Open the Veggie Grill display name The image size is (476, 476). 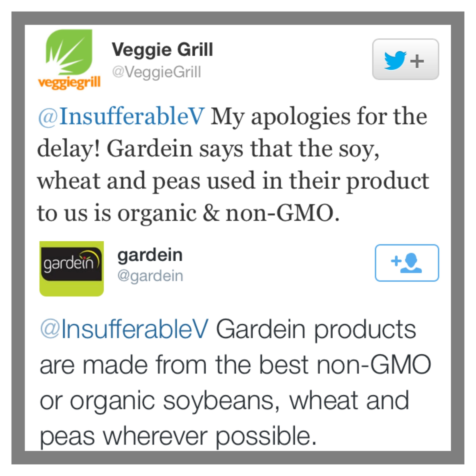pyautogui.click(x=162, y=50)
